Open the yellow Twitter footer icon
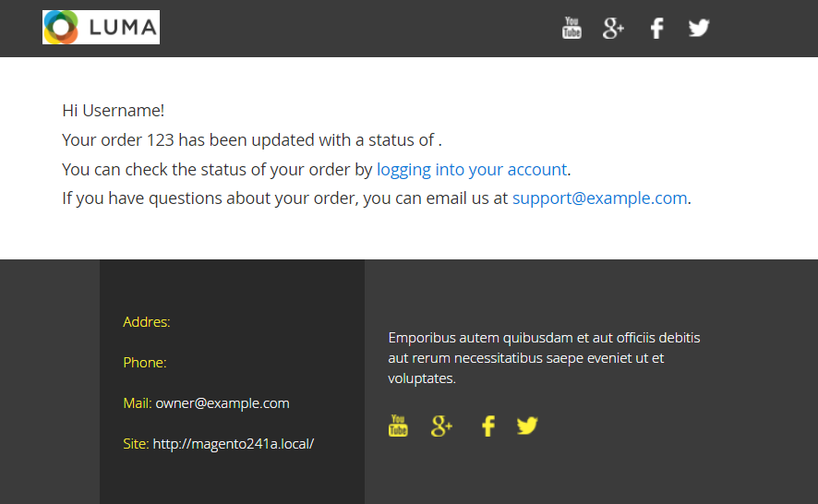Viewport: 818px width, 504px height. point(527,426)
